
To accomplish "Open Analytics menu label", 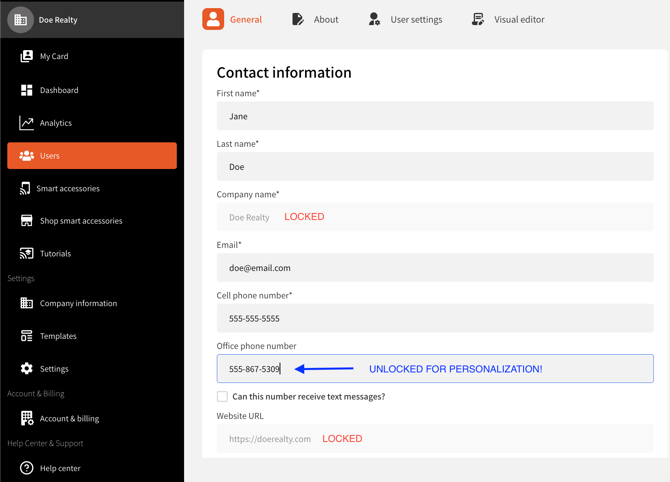I will pyautogui.click(x=56, y=123).
